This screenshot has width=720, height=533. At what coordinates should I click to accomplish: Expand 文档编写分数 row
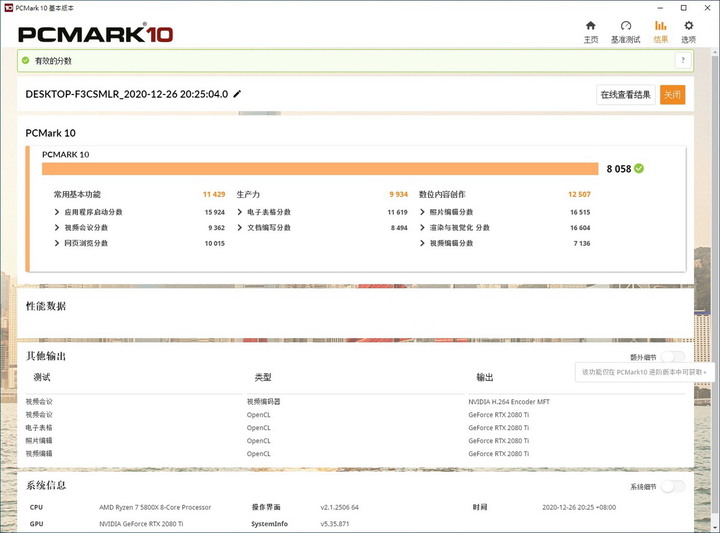point(240,228)
